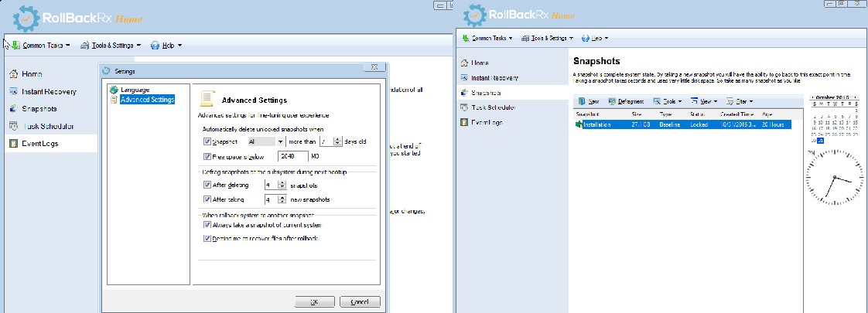
Task: Click OK in the Settings dialog
Action: [x=314, y=301]
